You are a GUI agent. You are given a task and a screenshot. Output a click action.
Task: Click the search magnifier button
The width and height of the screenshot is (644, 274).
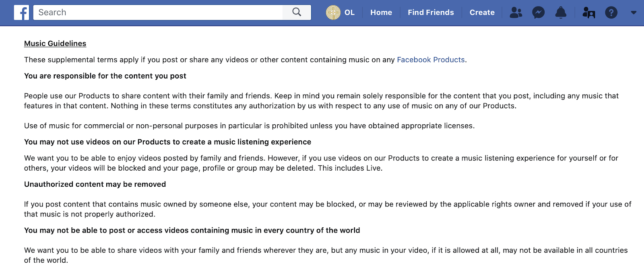pos(297,12)
